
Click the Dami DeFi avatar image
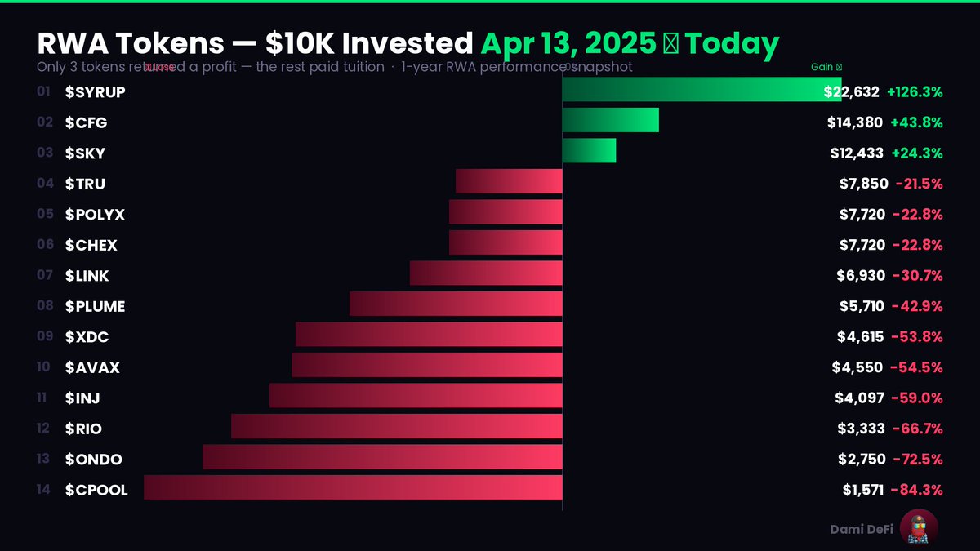(x=919, y=529)
